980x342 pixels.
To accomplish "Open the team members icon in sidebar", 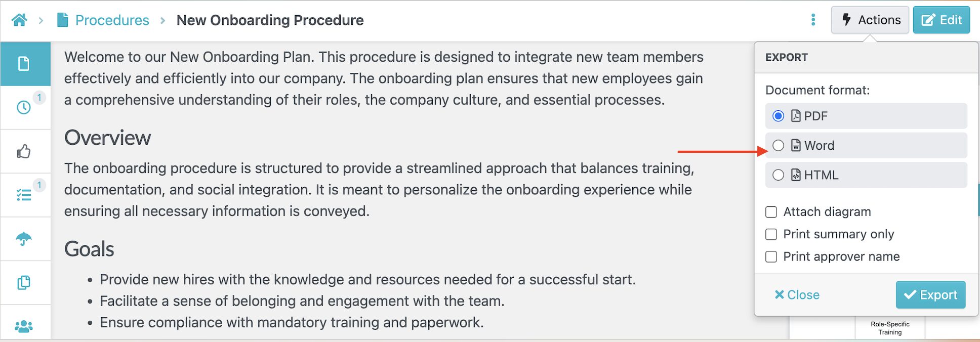I will [x=24, y=326].
